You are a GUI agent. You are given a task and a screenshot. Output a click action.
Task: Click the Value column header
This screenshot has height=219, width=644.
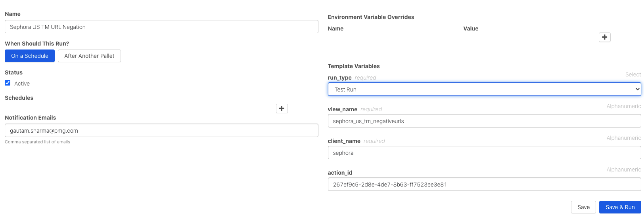[x=471, y=29]
